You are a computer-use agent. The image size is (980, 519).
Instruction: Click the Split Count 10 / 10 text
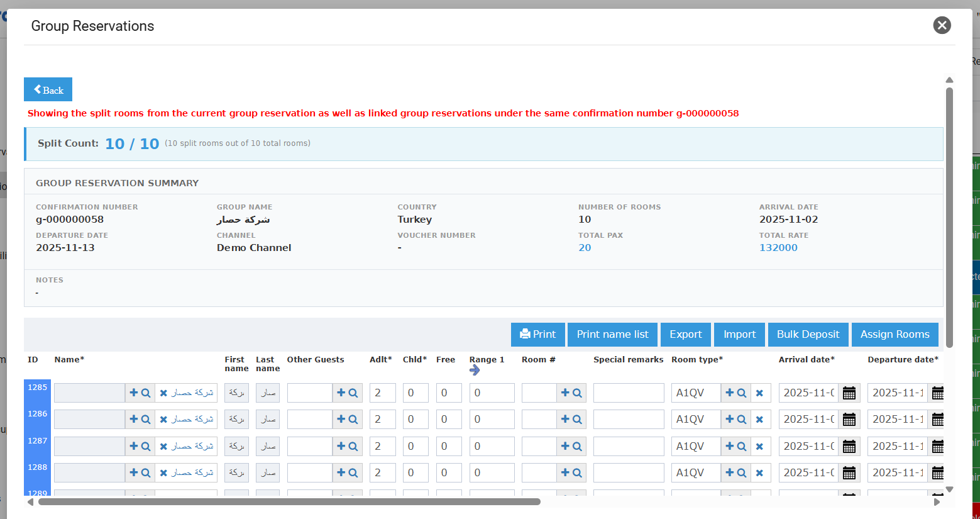click(131, 143)
